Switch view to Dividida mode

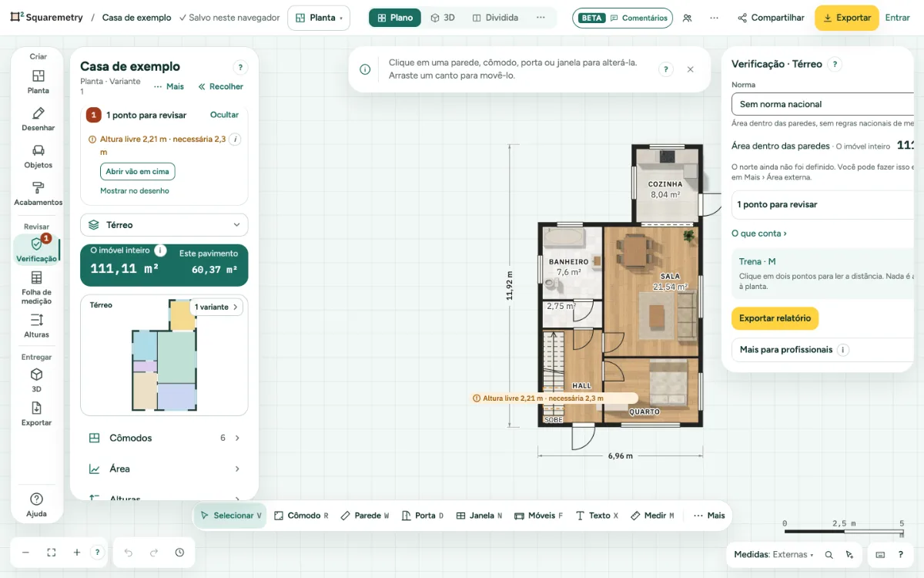tap(495, 18)
